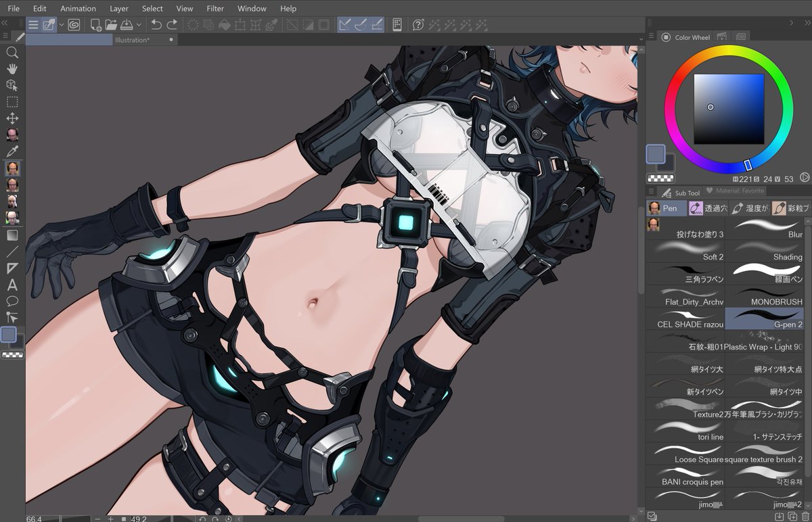This screenshot has width=812, height=522.
Task: Select the Move layer tool
Action: 12,118
